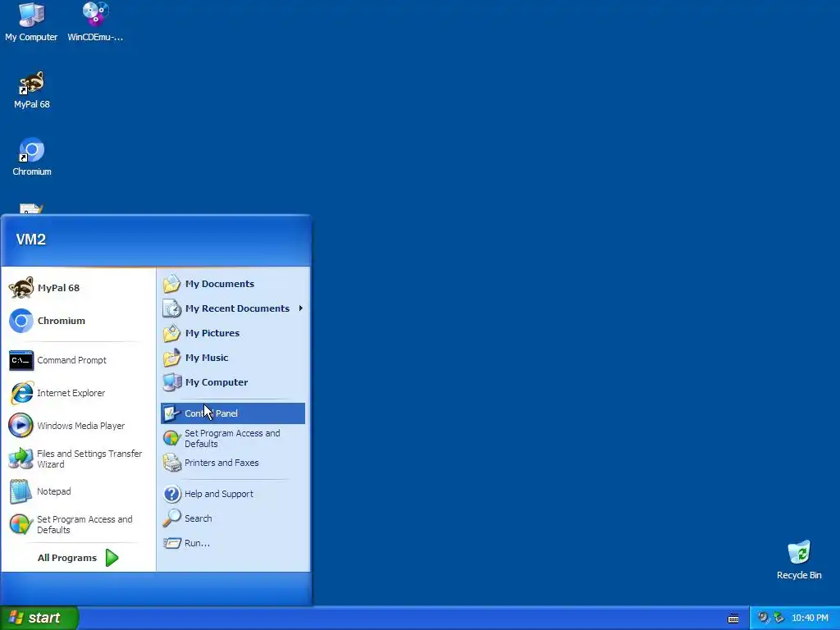This screenshot has width=840, height=630.
Task: Open My Computer from the Start menu
Action: tap(232, 382)
